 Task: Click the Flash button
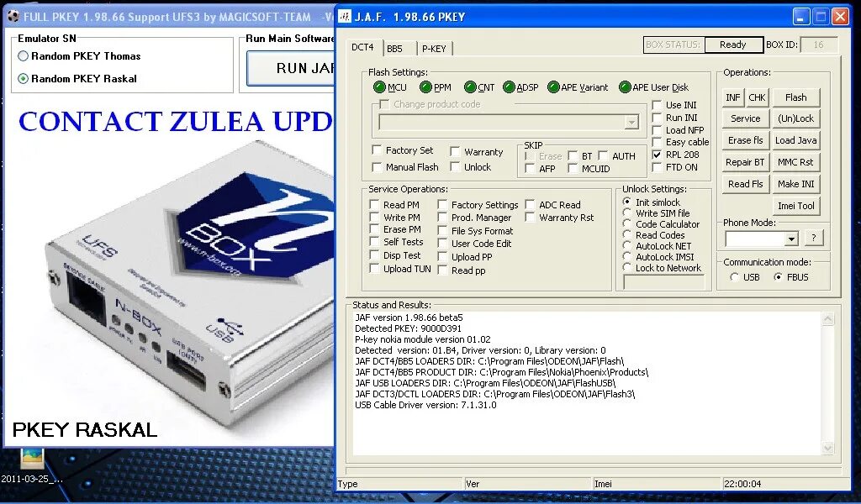(795, 97)
